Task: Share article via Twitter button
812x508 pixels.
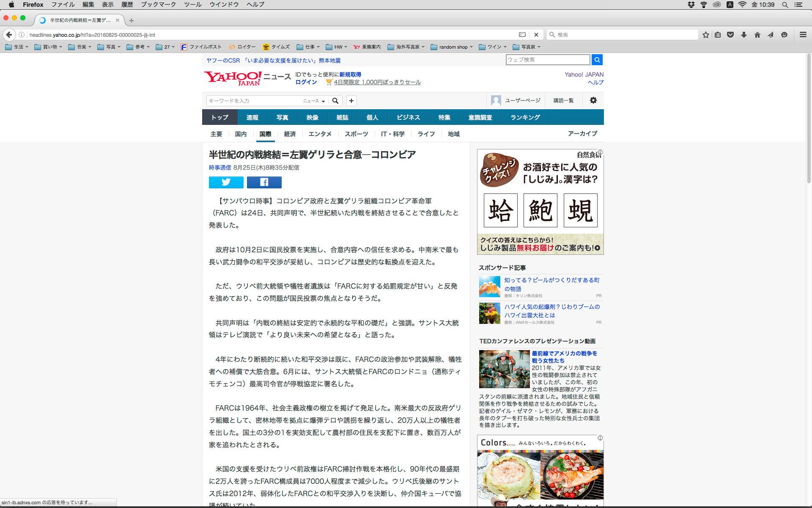Action: pos(226,182)
